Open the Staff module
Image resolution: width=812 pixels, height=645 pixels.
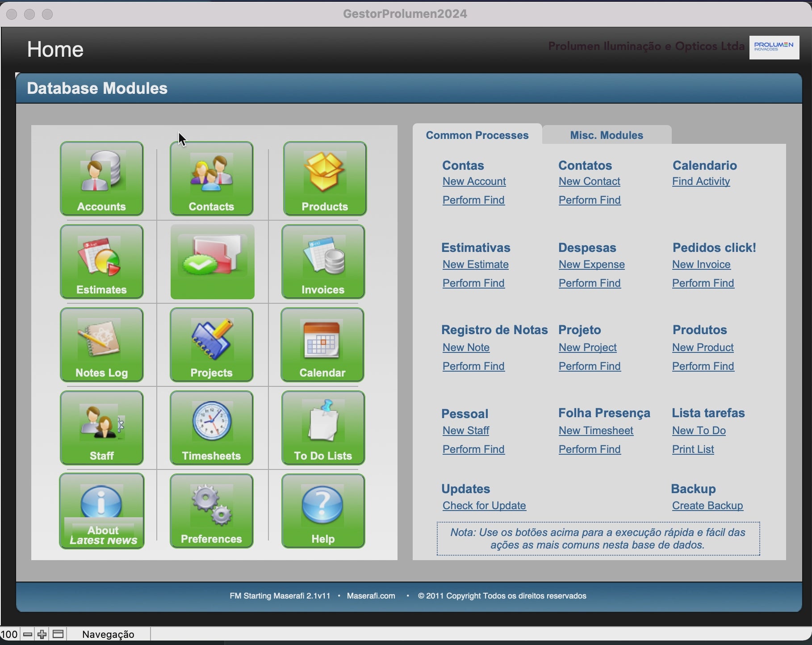[102, 428]
